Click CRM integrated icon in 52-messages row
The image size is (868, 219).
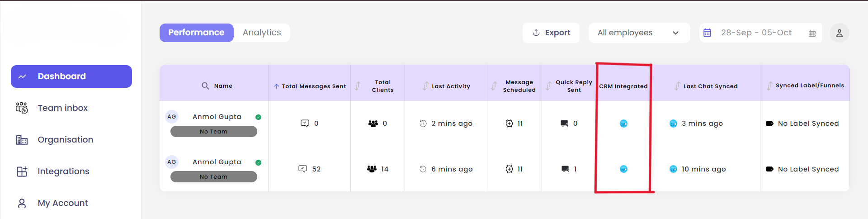pyautogui.click(x=623, y=169)
